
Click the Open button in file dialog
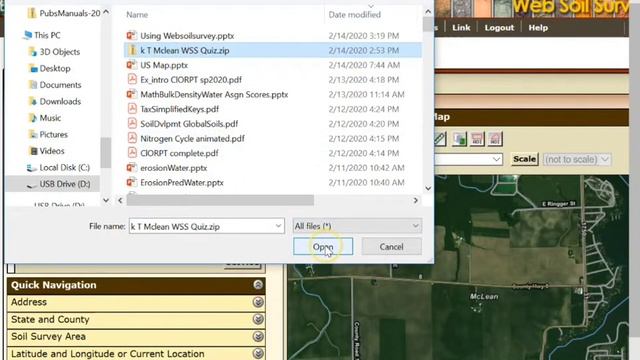[x=323, y=247]
